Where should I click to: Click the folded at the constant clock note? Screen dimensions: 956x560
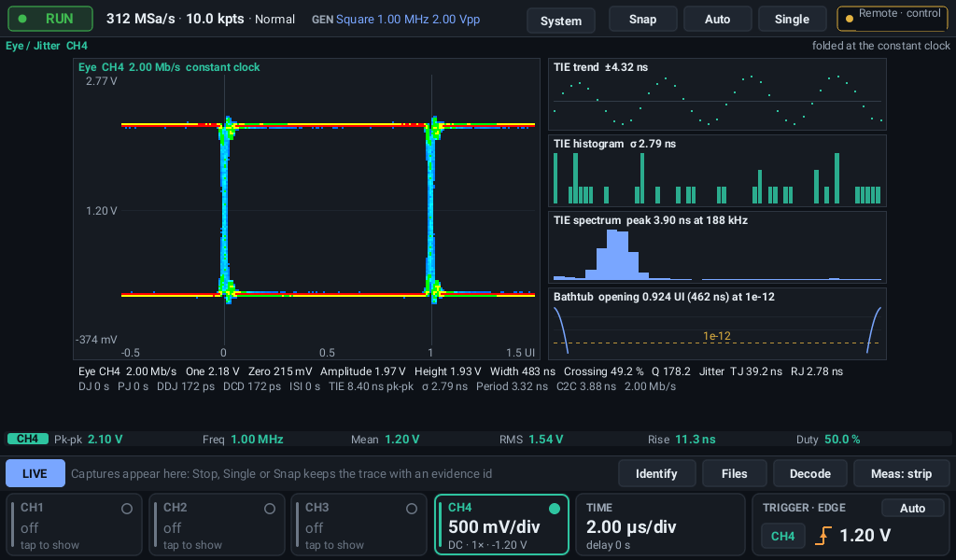point(880,46)
